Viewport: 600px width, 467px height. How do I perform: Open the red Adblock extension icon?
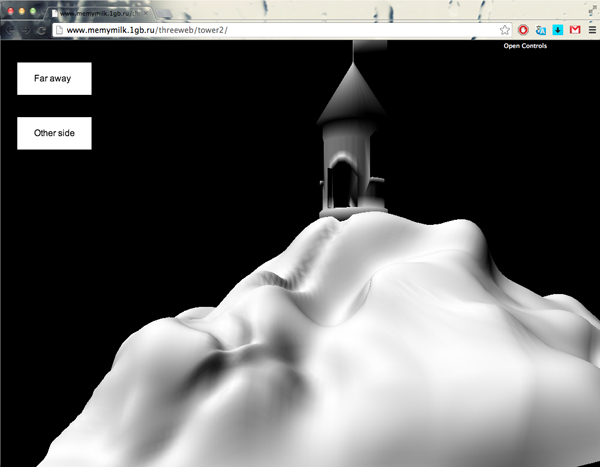click(x=523, y=30)
